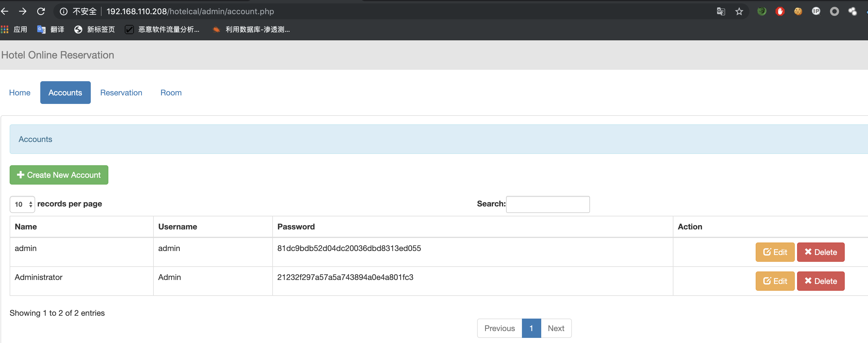Open the apps grid bookmark icon
Image resolution: width=868 pixels, height=343 pixels.
coord(5,30)
